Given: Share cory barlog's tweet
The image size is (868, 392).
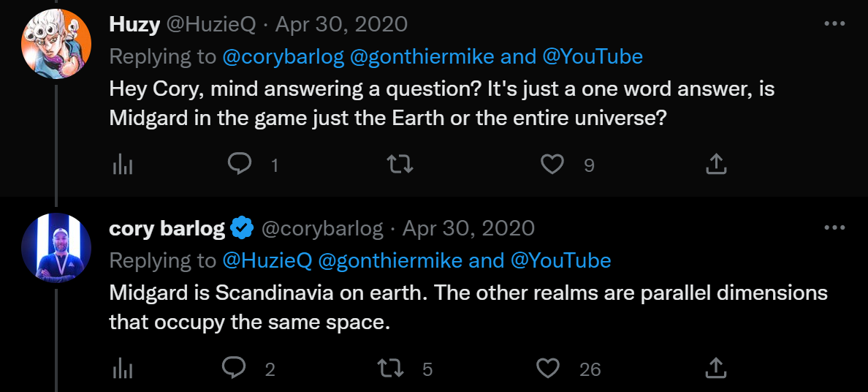Looking at the screenshot, I should 715,368.
